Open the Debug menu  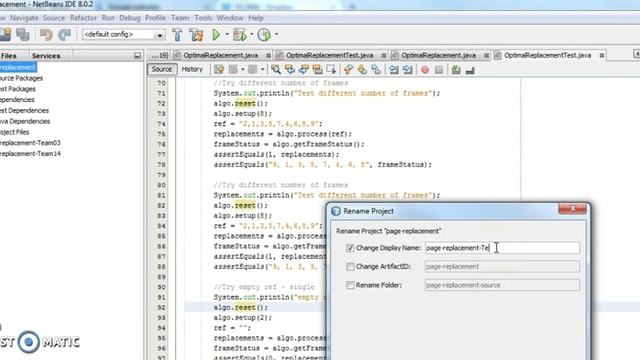click(130, 18)
